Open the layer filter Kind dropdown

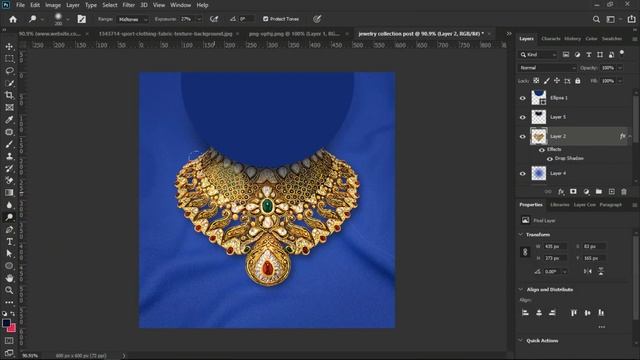click(x=538, y=54)
